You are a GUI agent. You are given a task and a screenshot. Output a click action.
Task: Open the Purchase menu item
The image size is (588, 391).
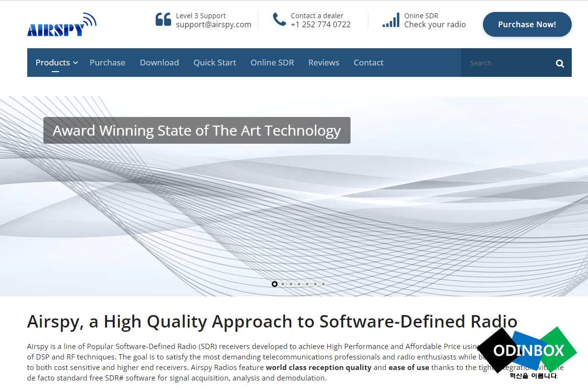click(x=107, y=63)
